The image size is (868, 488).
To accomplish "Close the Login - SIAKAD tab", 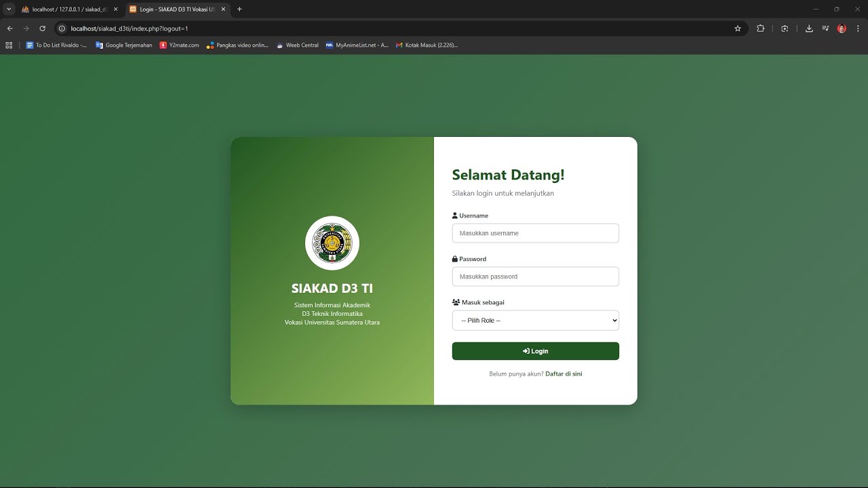I will tap(222, 9).
